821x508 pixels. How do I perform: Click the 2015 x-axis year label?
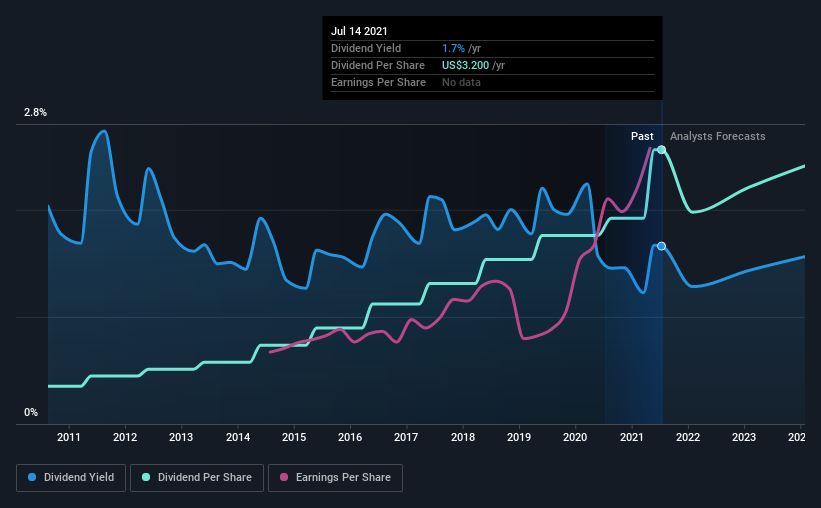[x=294, y=437]
